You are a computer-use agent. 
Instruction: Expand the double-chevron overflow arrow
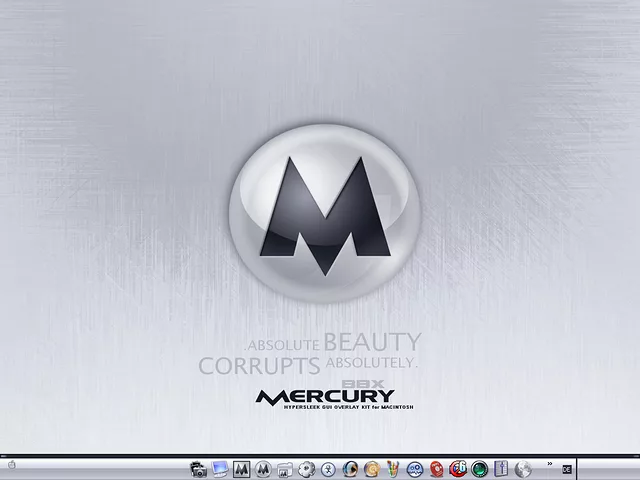pyautogui.click(x=550, y=464)
